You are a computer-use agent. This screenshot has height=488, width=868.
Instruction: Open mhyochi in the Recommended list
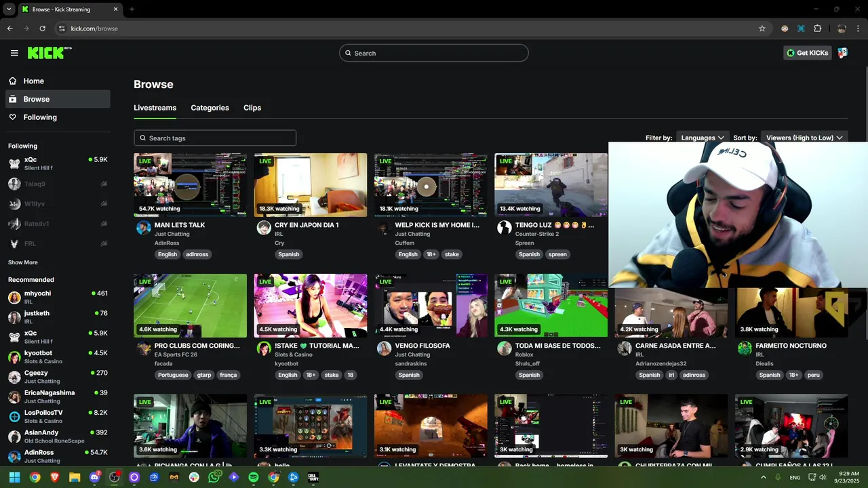point(58,297)
